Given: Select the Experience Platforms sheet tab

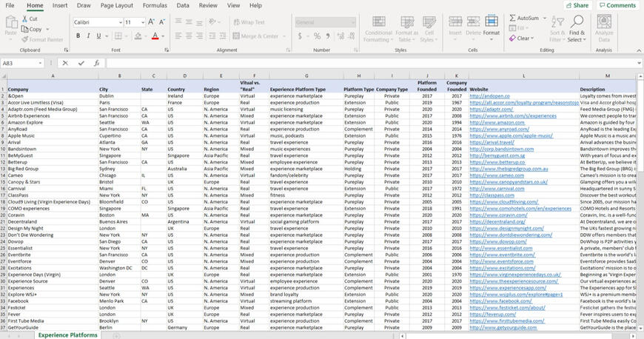Looking at the screenshot, I should (67, 335).
